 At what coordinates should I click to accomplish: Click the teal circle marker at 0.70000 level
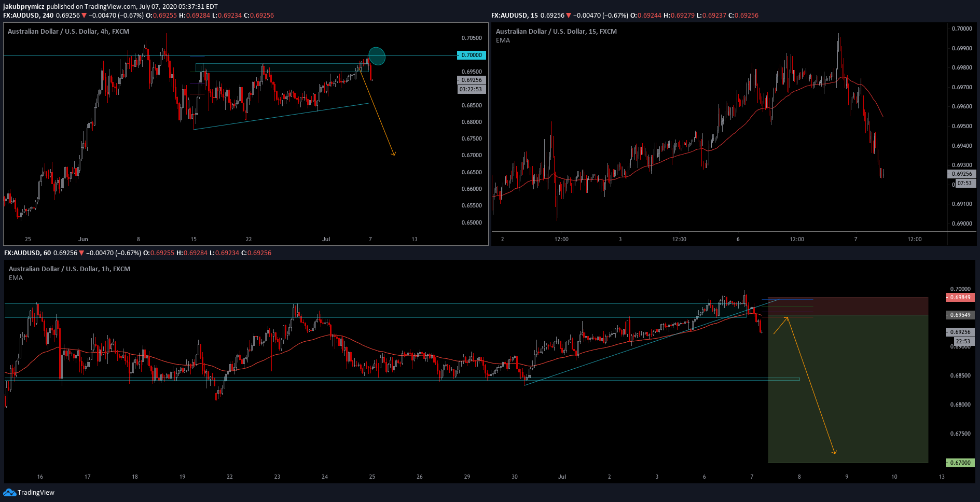pos(377,56)
